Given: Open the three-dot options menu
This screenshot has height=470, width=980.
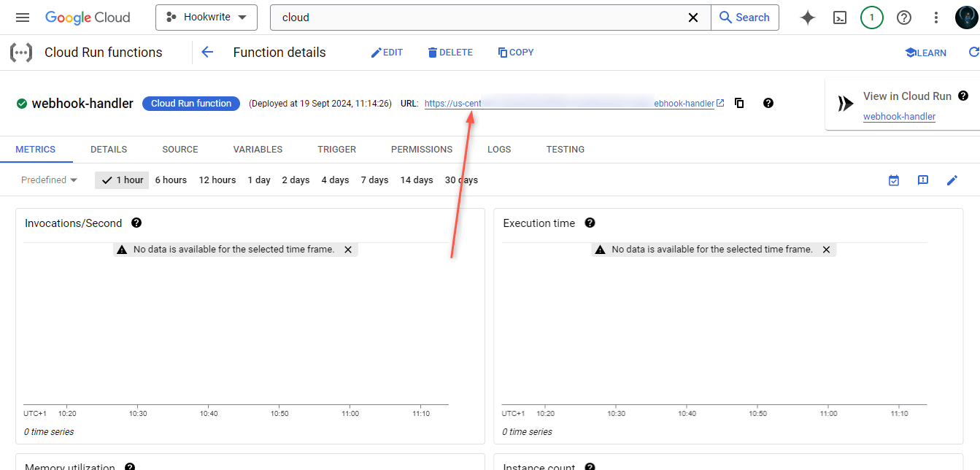Looking at the screenshot, I should (x=936, y=17).
